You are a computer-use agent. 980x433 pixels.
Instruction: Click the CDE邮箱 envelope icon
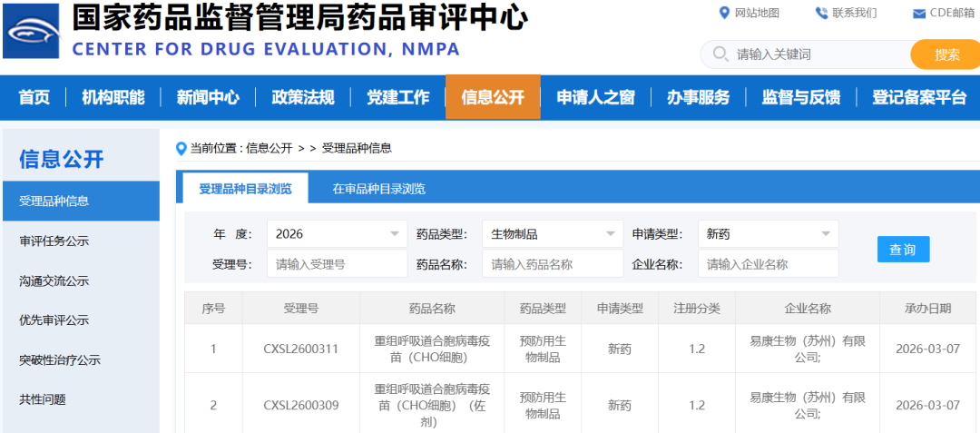pyautogui.click(x=919, y=14)
